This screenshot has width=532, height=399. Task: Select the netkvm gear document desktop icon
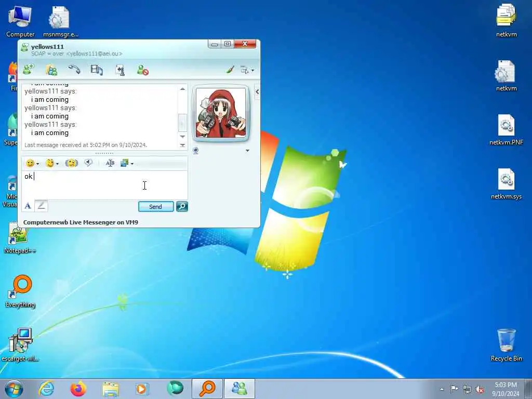(x=506, y=76)
